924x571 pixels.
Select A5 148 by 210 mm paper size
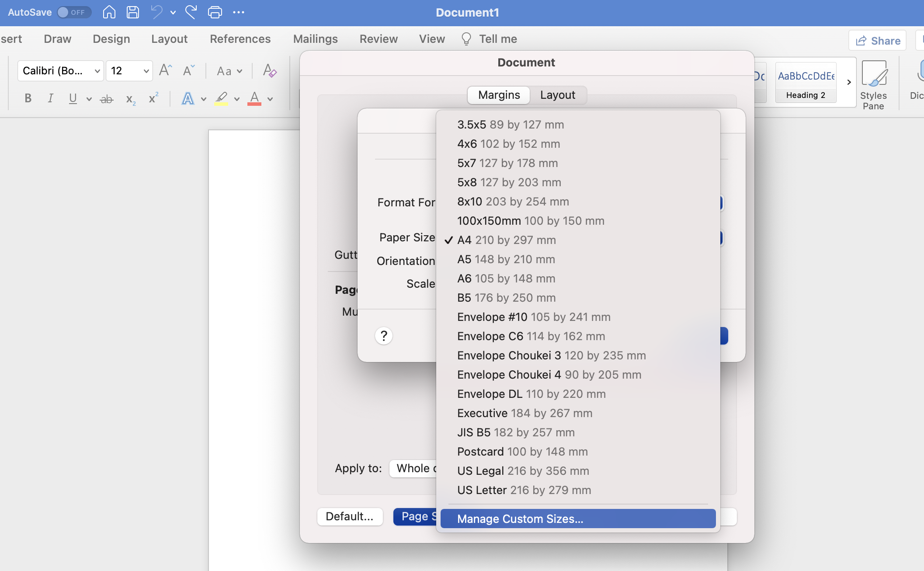point(578,259)
